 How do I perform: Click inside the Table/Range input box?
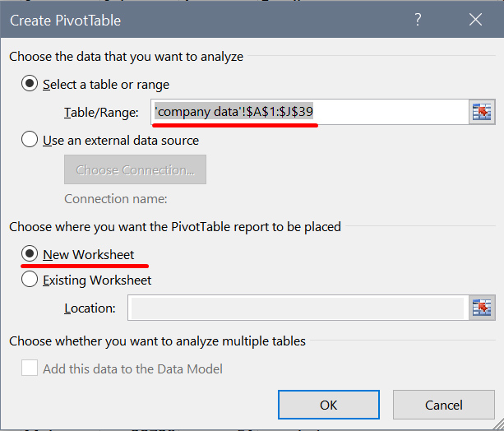click(x=386, y=112)
